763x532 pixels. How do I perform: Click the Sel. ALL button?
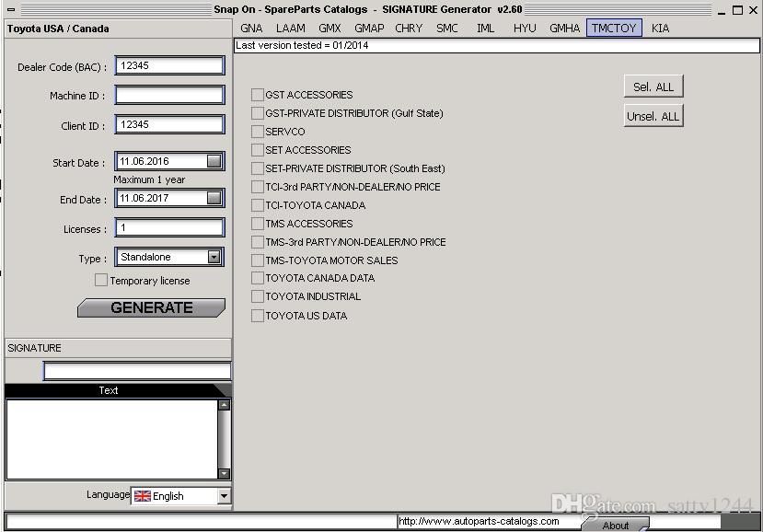653,87
